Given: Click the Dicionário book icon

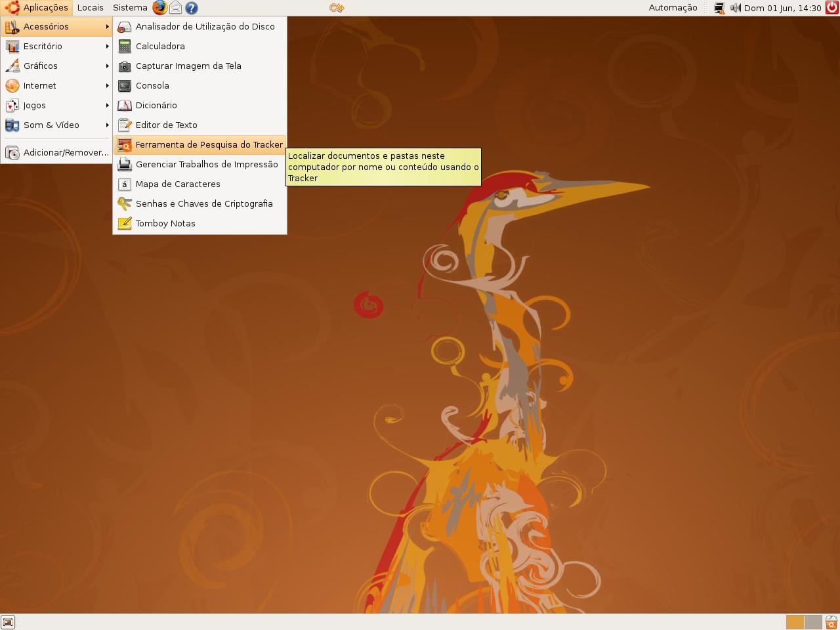Looking at the screenshot, I should (x=125, y=106).
